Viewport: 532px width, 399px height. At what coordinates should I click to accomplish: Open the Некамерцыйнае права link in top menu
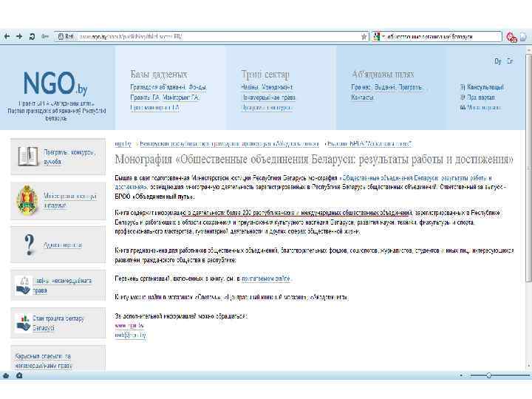[x=268, y=98]
